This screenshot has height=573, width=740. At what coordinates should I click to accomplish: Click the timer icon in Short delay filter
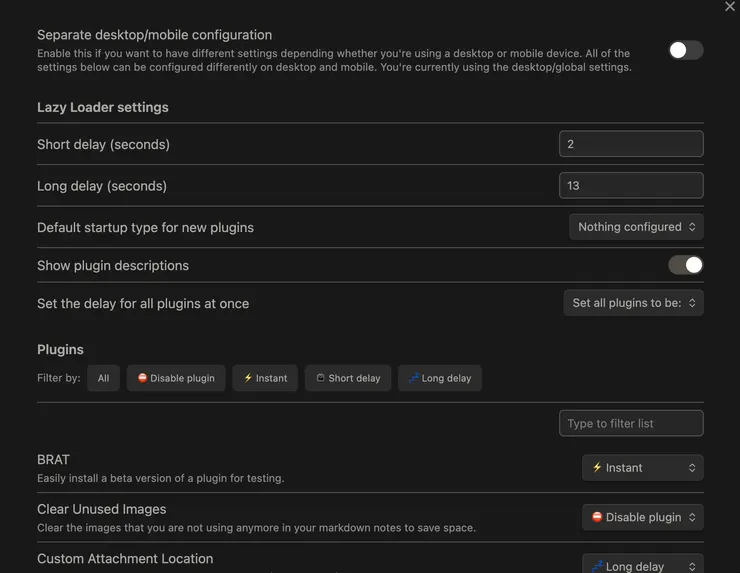point(321,378)
